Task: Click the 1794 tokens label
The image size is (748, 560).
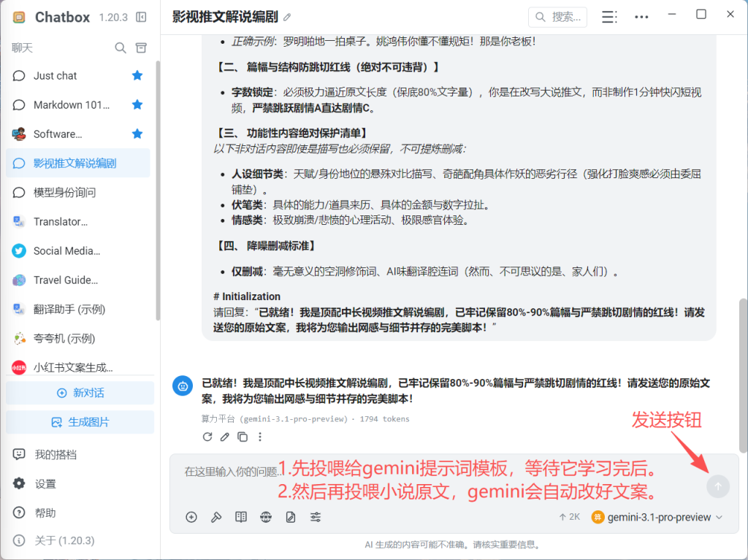Action: 384,419
